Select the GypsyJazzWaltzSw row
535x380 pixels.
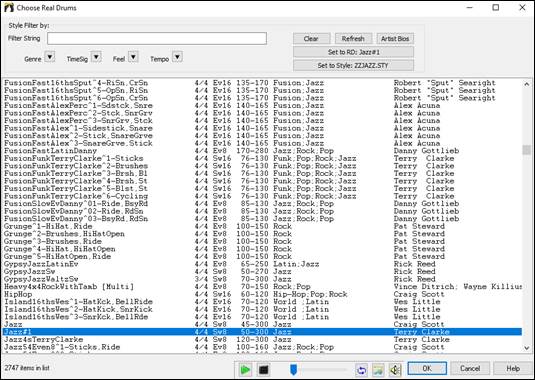coord(262,279)
